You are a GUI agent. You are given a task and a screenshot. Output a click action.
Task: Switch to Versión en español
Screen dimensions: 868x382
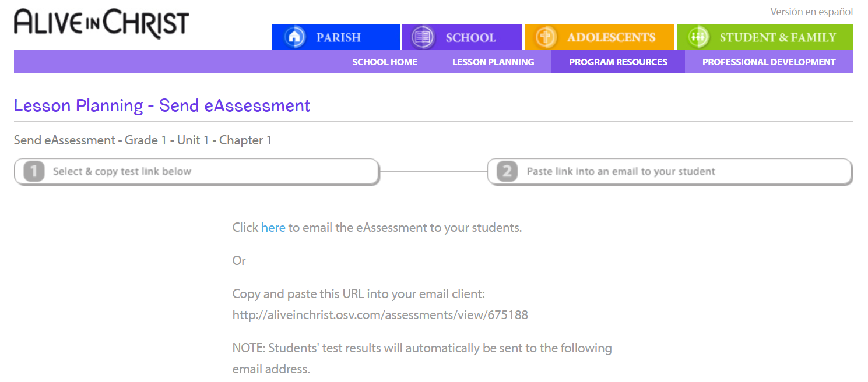[811, 12]
